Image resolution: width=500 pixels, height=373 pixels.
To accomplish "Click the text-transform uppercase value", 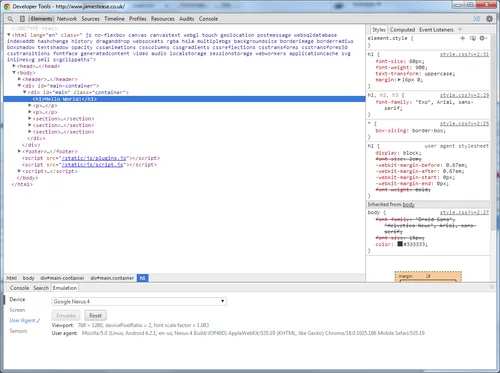I will tap(439, 74).
